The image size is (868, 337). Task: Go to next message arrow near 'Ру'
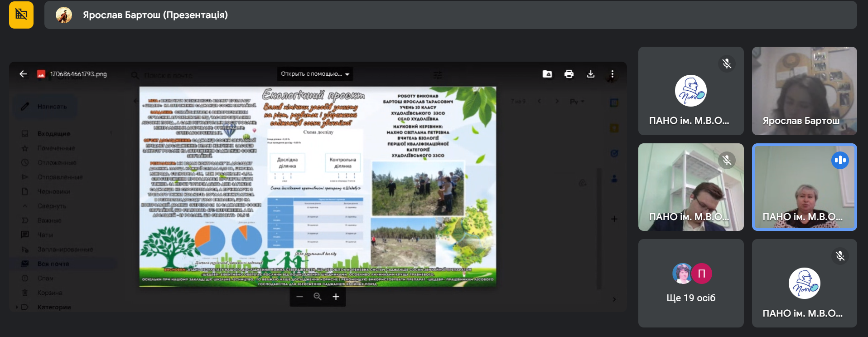(x=557, y=101)
